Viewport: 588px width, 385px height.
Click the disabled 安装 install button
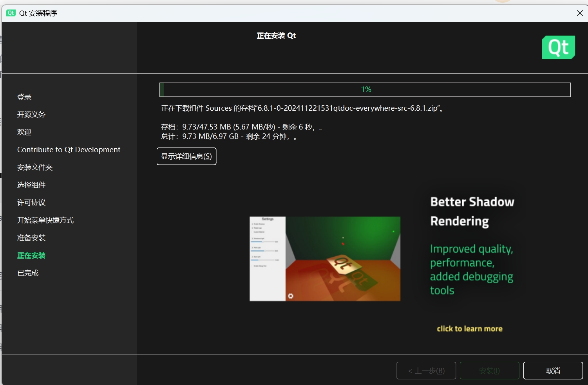[x=489, y=371]
